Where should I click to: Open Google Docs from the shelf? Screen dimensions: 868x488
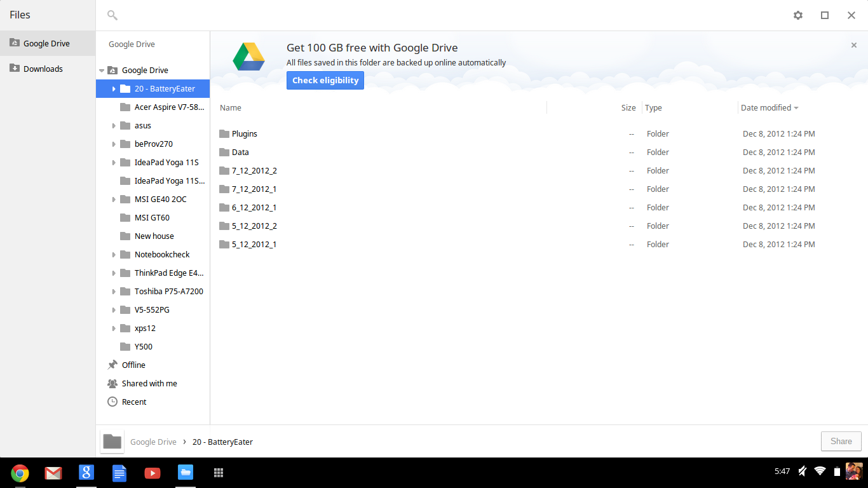coord(119,473)
